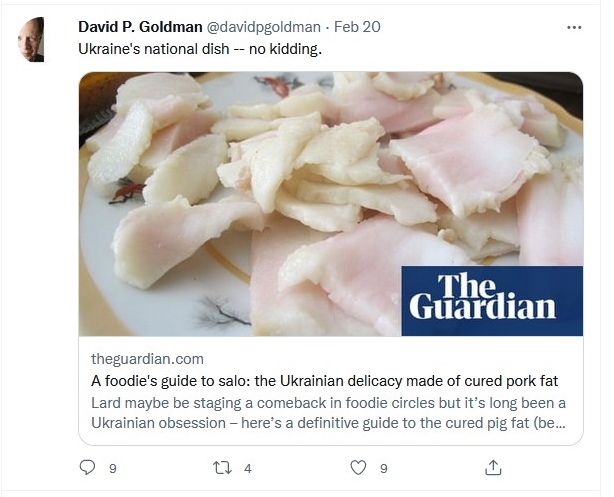
Task: Click The Guardian logo on image
Action: (492, 301)
